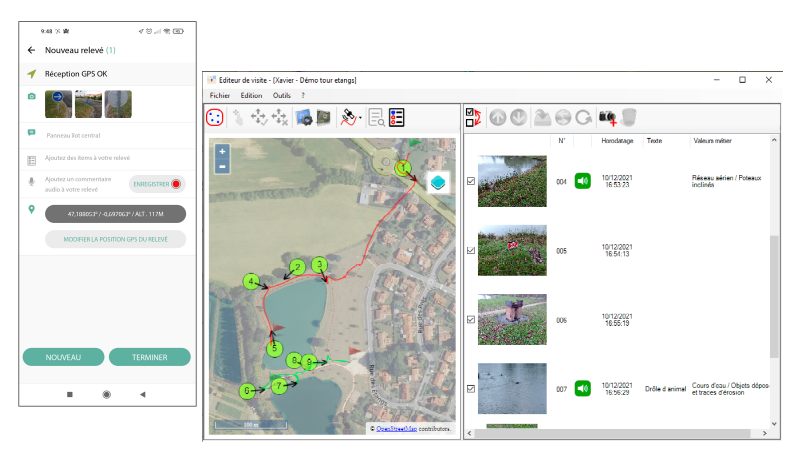This screenshot has height=470, width=791.
Task: Toggle the select-all checkbox toolbar icon
Action: coord(474,117)
